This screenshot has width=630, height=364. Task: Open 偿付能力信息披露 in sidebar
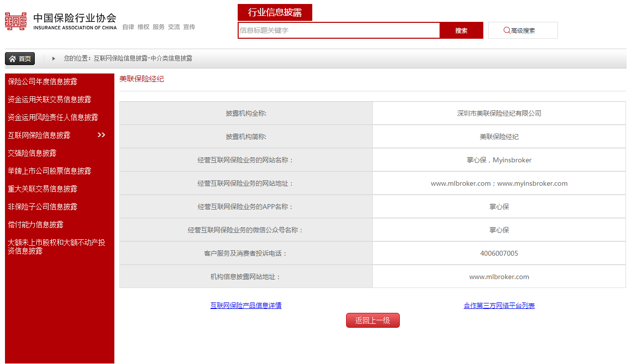(x=36, y=224)
